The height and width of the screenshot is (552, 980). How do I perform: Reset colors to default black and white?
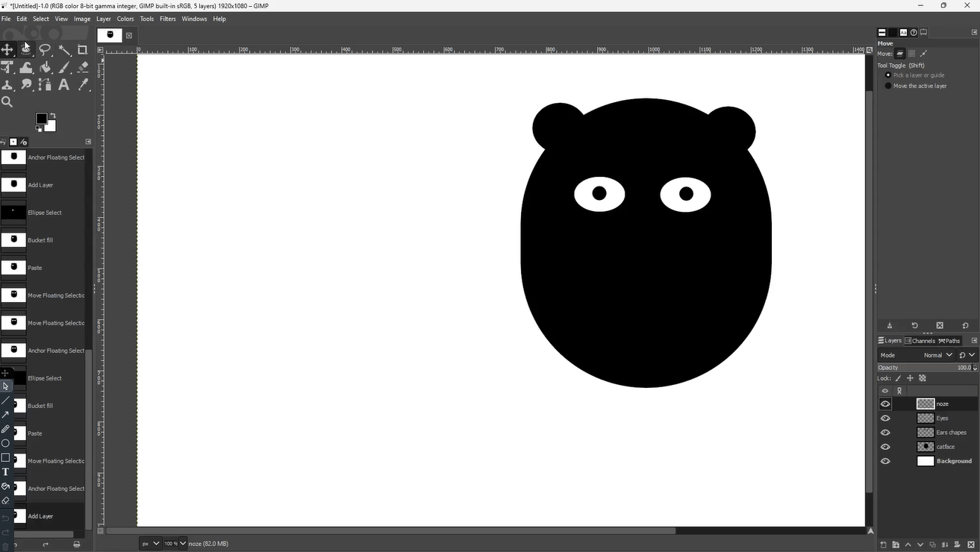pyautogui.click(x=39, y=128)
